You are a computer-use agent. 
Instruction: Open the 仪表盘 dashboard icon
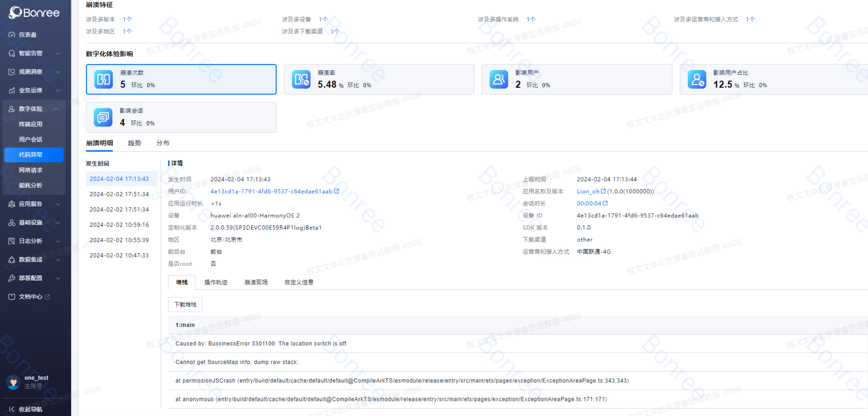click(12, 35)
